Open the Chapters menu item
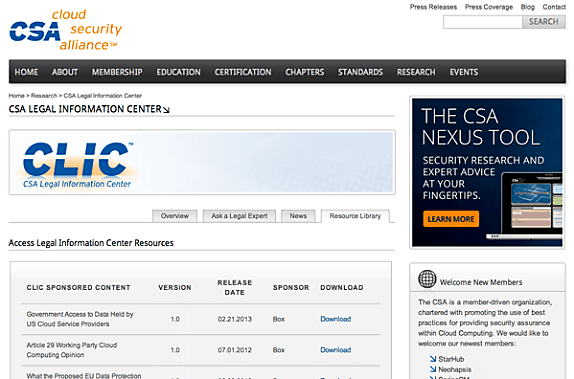This screenshot has height=379, width=574. [305, 72]
